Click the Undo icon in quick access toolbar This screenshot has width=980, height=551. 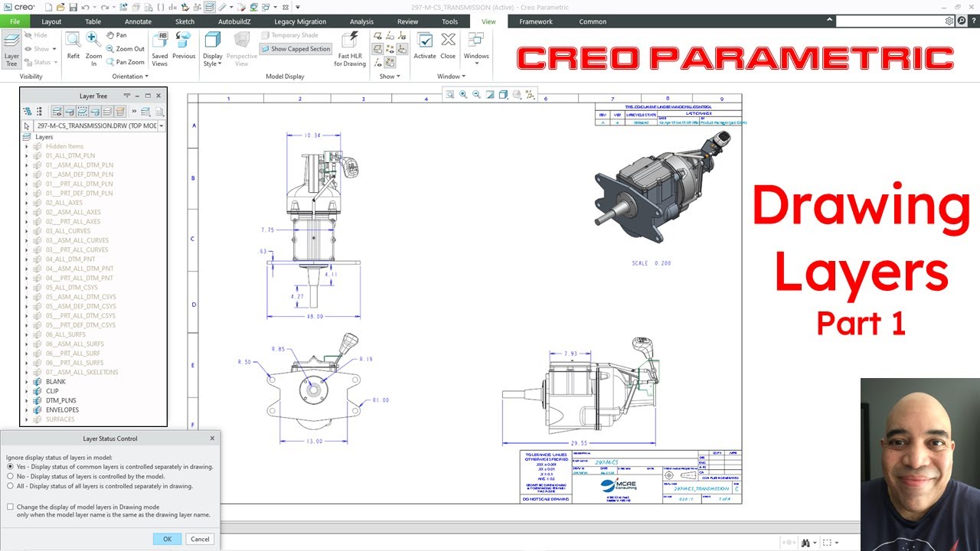pyautogui.click(x=86, y=7)
